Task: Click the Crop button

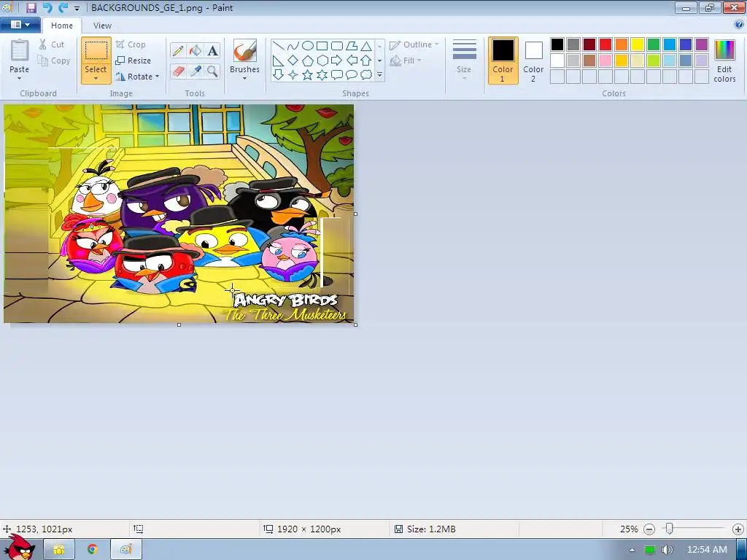Action: 131,44
